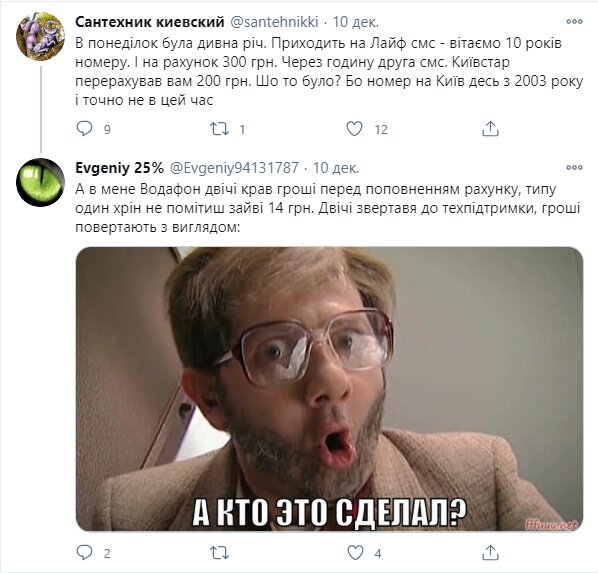Open more options for santehnikki's tweet
This screenshot has height=573, width=598.
[574, 22]
